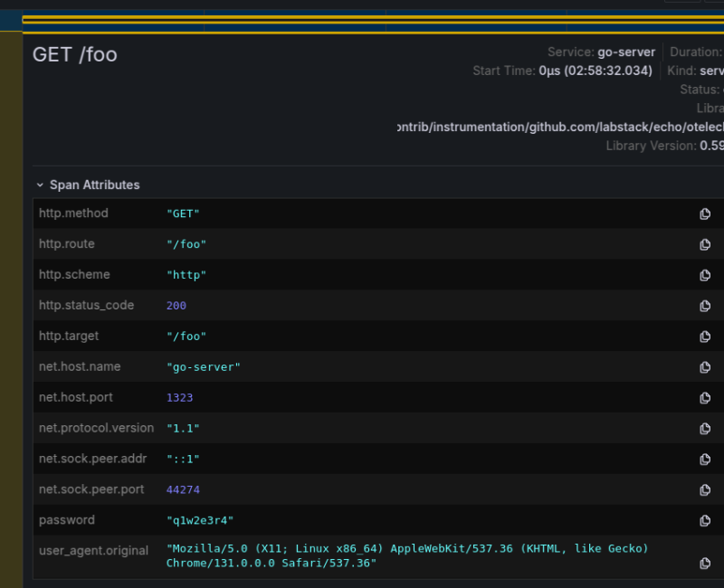Copy the http.status_code attribute value
Screen dimensions: 724x588
click(705, 306)
